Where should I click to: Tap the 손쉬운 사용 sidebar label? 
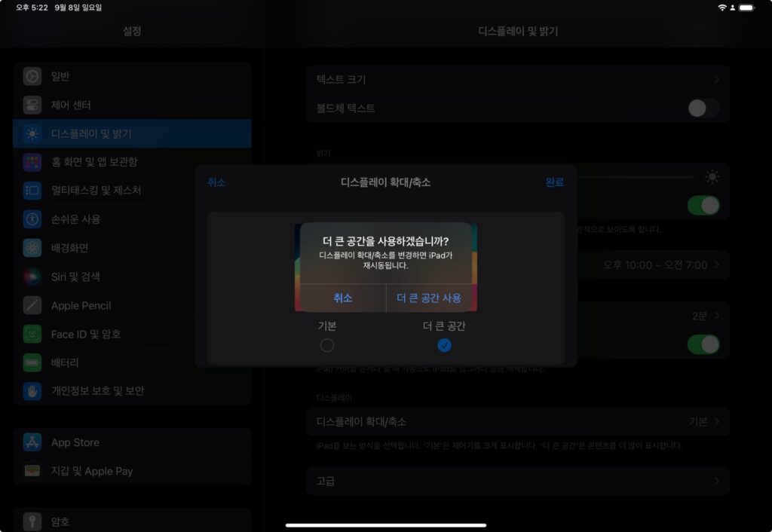point(76,219)
